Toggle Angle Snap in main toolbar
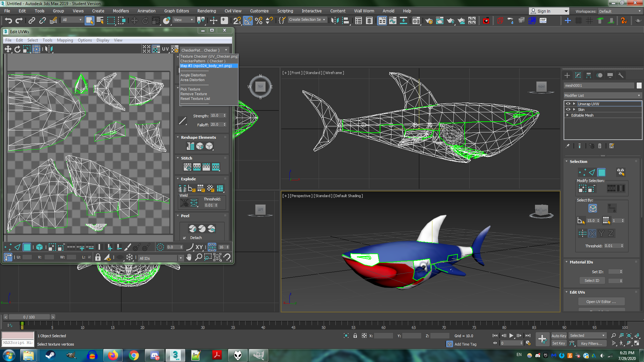The width and height of the screenshot is (644, 362). coord(248,21)
